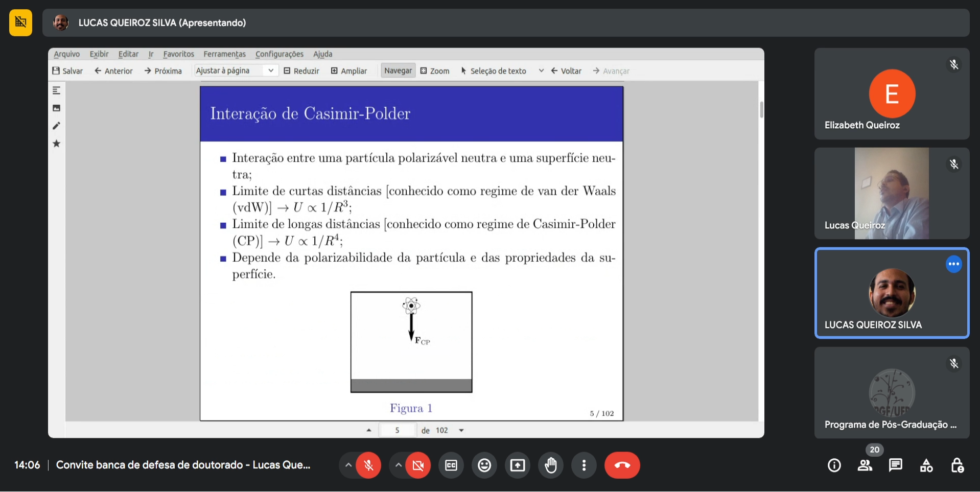Click Salvar in the toolbar
The width and height of the screenshot is (980, 492).
click(x=67, y=71)
